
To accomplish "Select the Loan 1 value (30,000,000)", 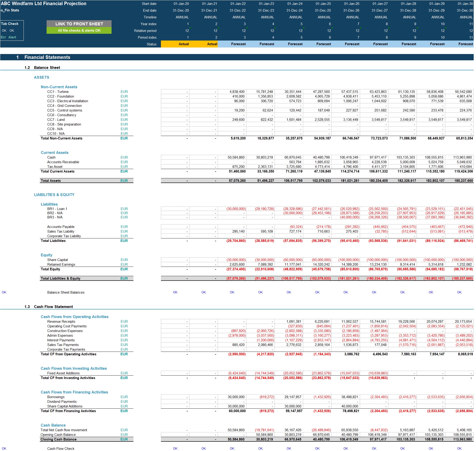I will point(236,209).
